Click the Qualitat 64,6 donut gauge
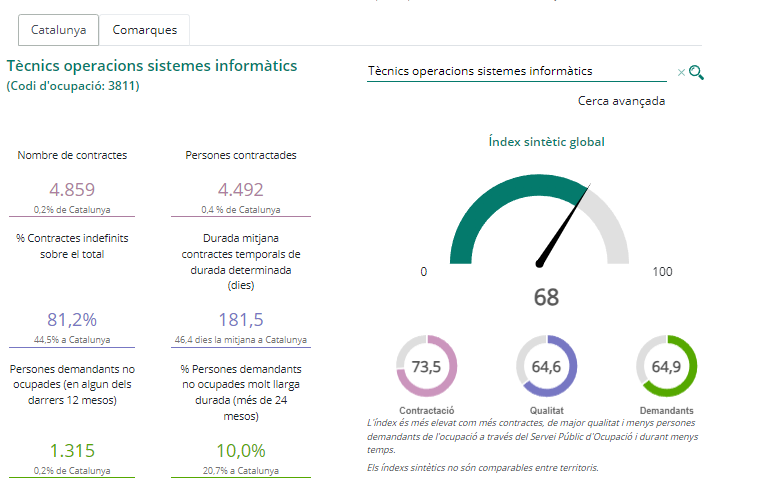 [546, 366]
